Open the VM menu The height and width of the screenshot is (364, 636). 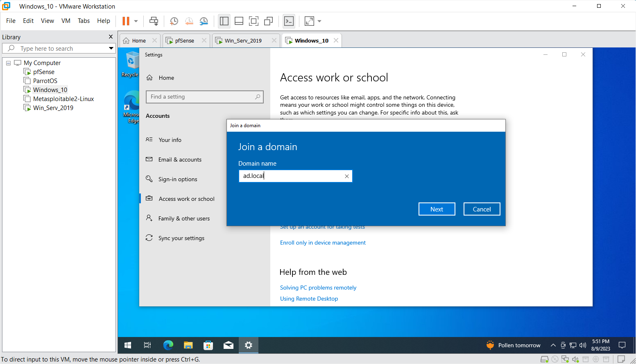tap(66, 21)
